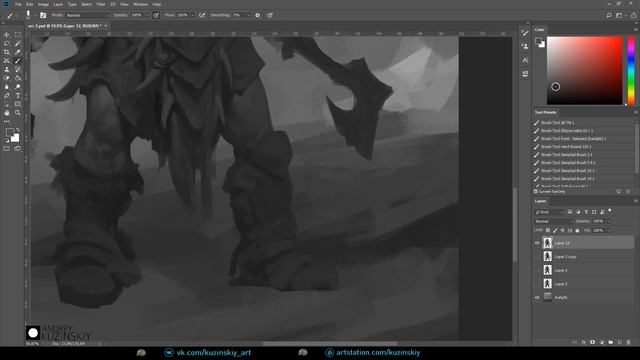Open the File menu
Image resolution: width=640 pixels, height=360 pixels.
(18, 4)
